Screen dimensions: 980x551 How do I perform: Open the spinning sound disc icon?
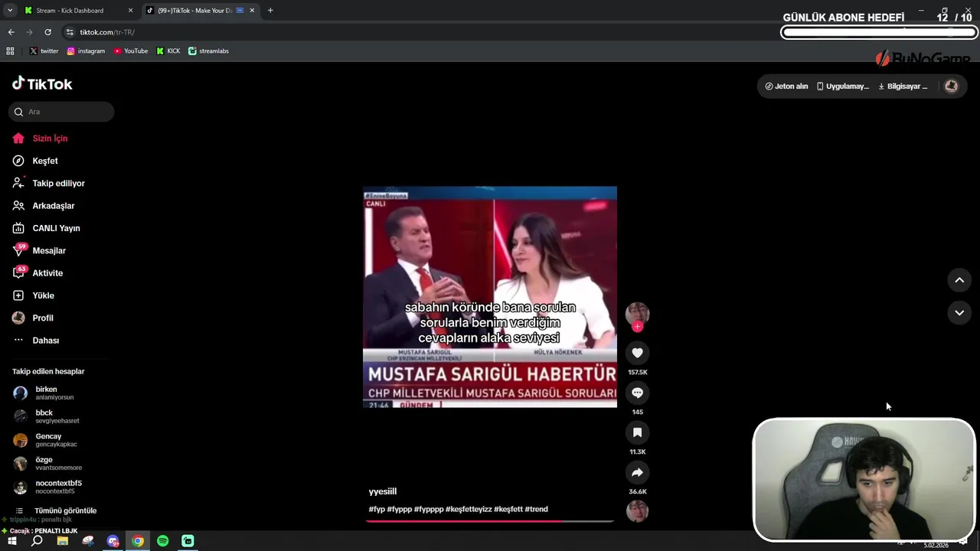(637, 510)
